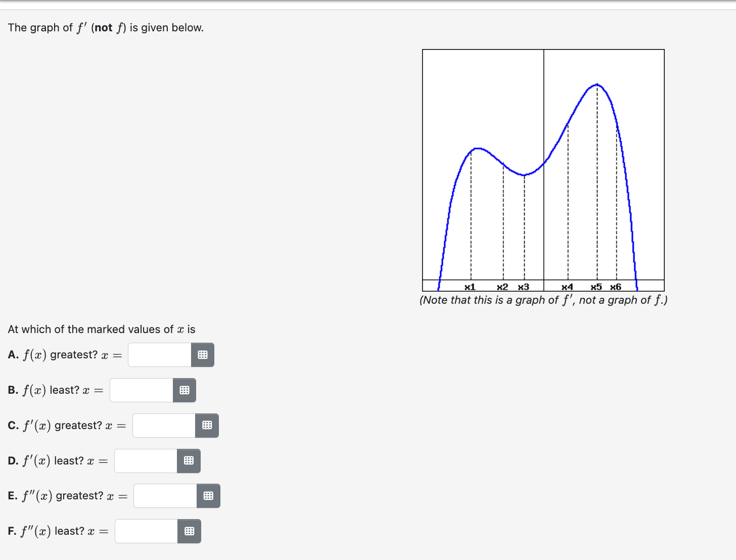Click the note below the graph
This screenshot has width=736, height=560.
[543, 299]
